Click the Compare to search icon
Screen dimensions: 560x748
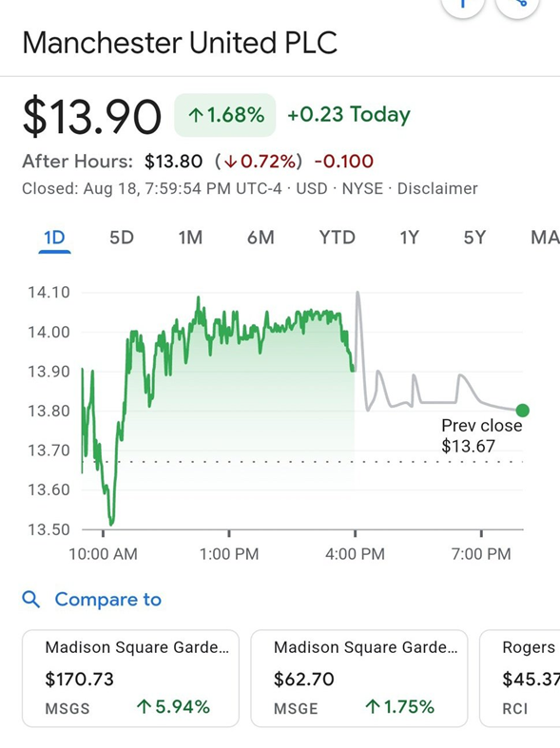click(x=31, y=599)
